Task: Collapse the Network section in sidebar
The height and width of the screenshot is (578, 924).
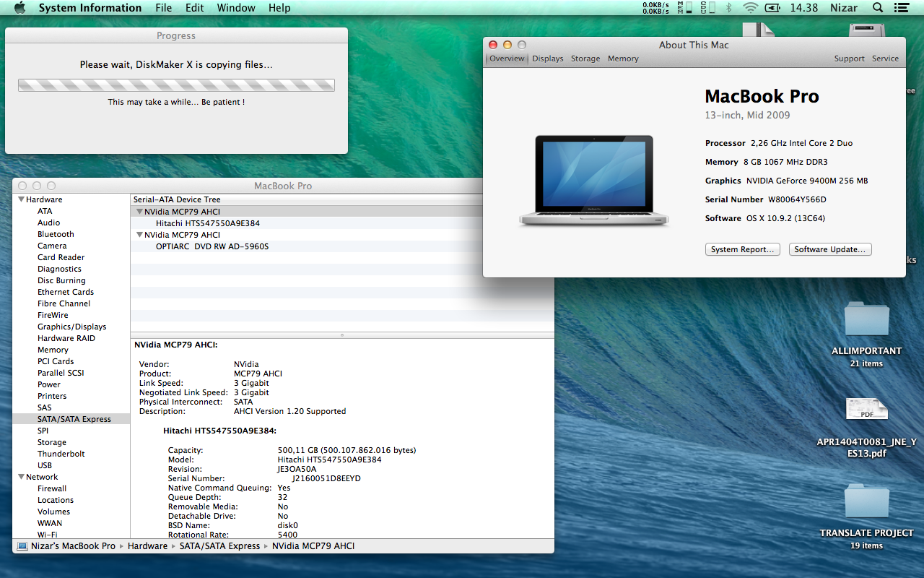Action: [x=22, y=477]
